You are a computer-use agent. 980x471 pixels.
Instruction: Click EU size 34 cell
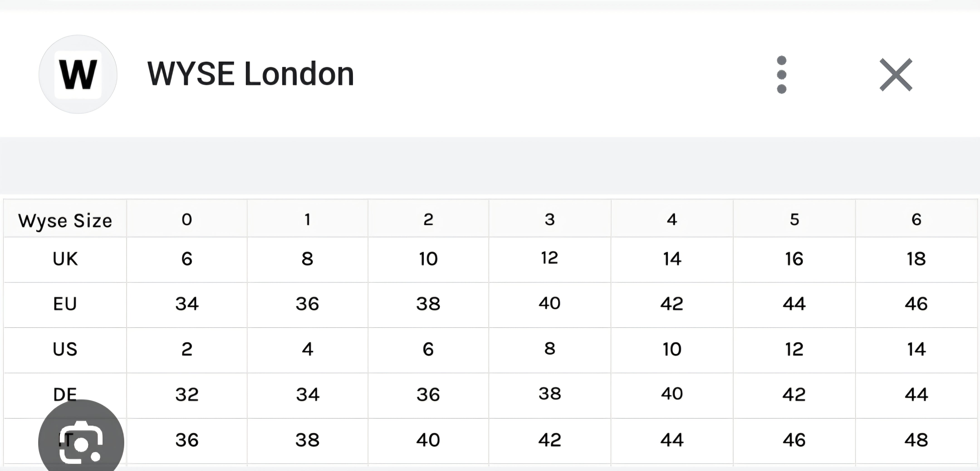click(x=186, y=304)
